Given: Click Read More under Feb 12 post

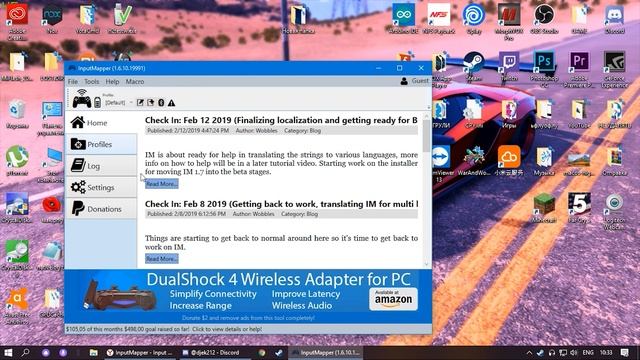Looking at the screenshot, I should [x=162, y=184].
